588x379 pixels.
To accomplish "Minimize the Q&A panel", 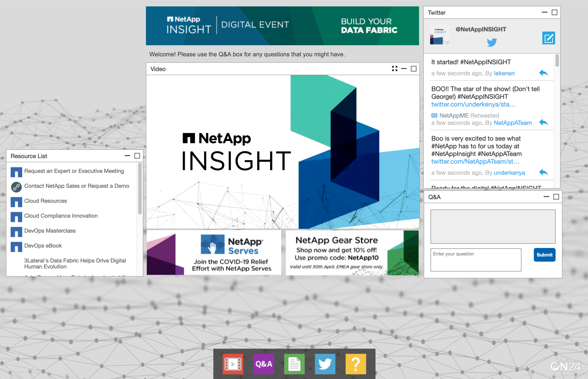I will (546, 197).
